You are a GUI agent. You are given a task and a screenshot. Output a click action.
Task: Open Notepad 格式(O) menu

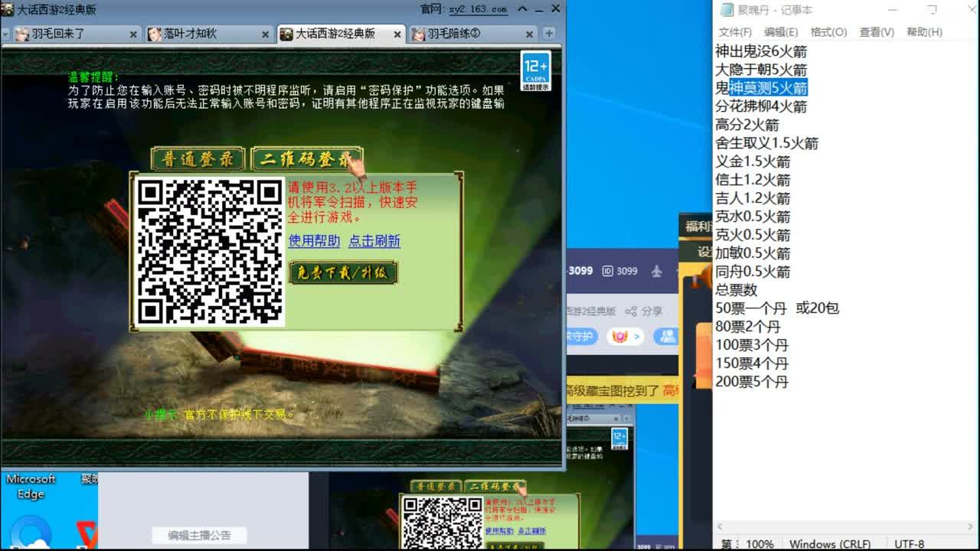[x=828, y=32]
